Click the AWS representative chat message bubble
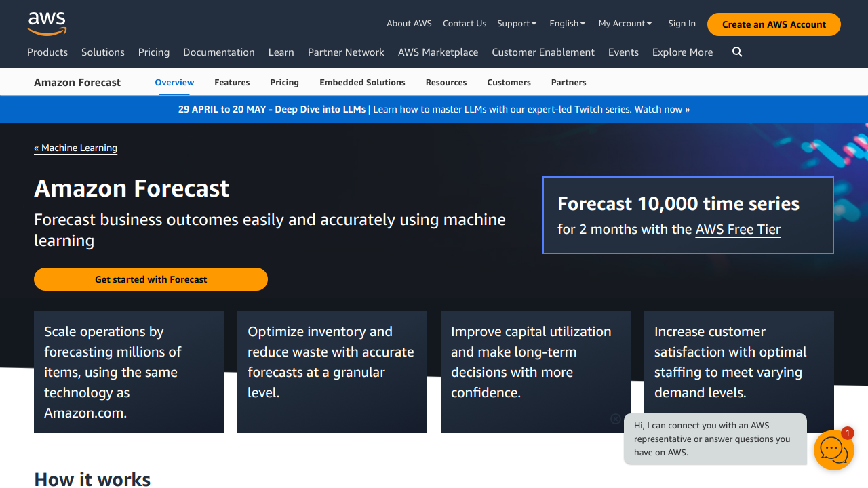The width and height of the screenshot is (868, 488). pos(715,439)
